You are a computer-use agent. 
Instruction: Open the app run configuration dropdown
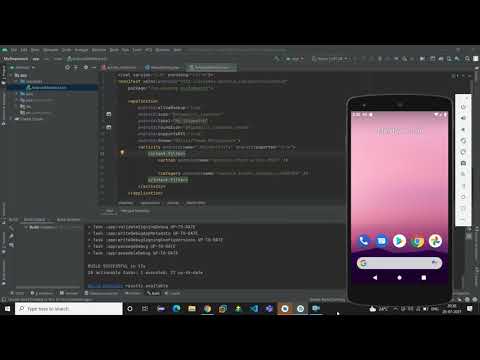295,59
